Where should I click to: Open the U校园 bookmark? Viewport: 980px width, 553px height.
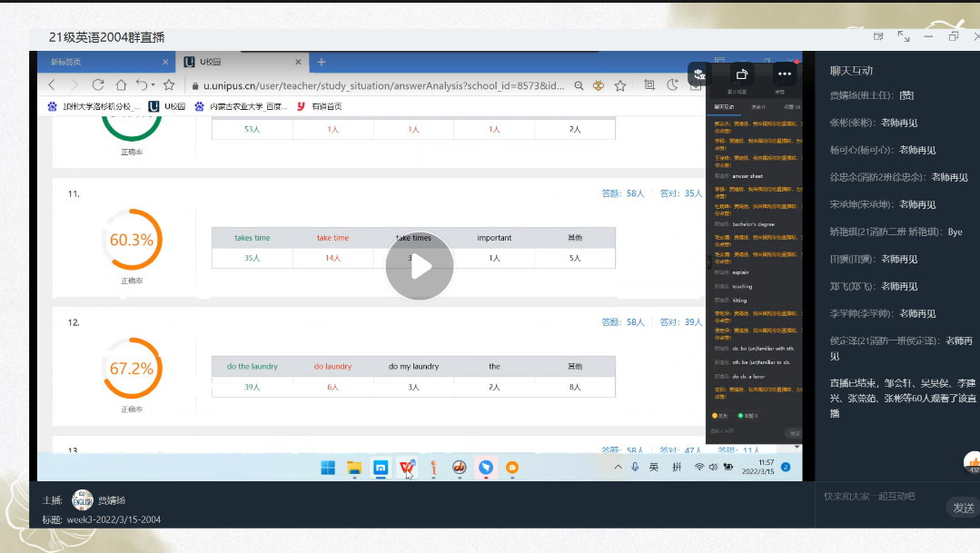(x=166, y=106)
